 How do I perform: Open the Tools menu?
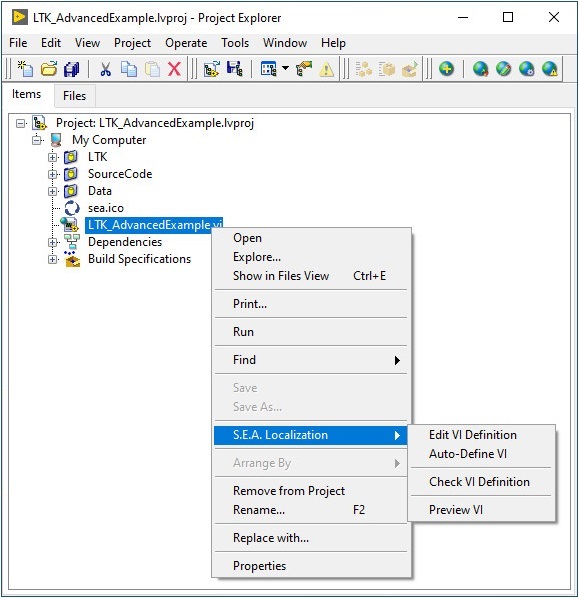(x=235, y=43)
